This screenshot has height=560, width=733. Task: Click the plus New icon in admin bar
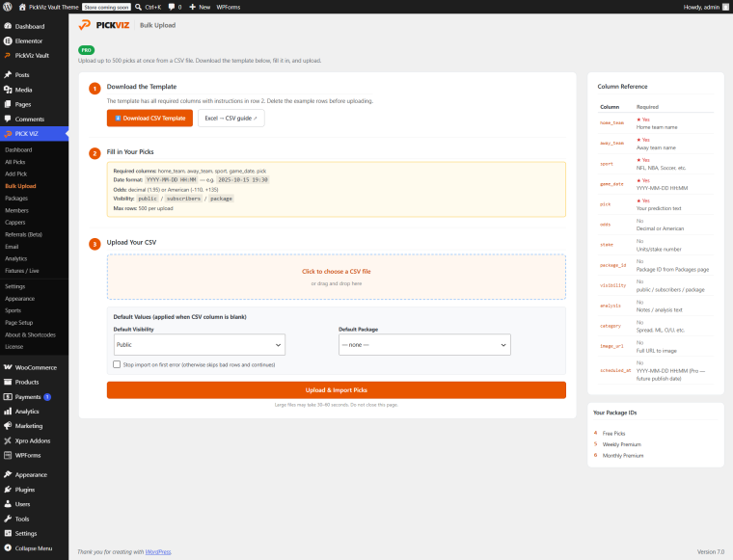coord(192,7)
